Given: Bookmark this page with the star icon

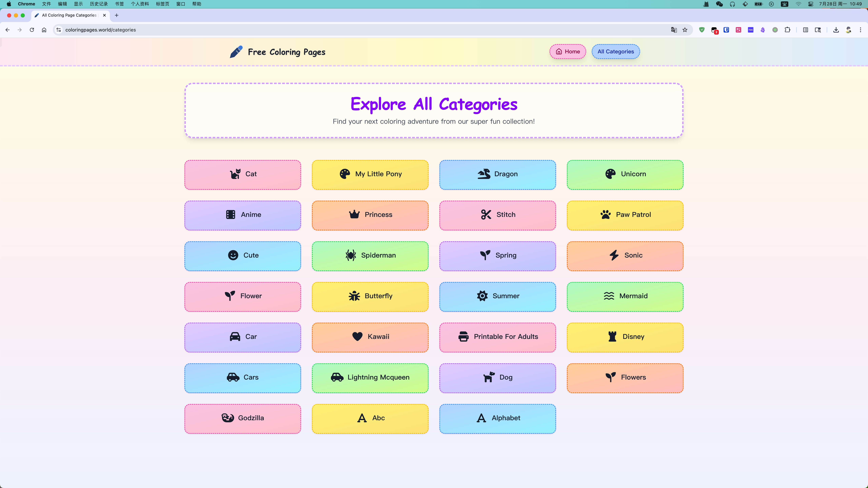Looking at the screenshot, I should 685,30.
